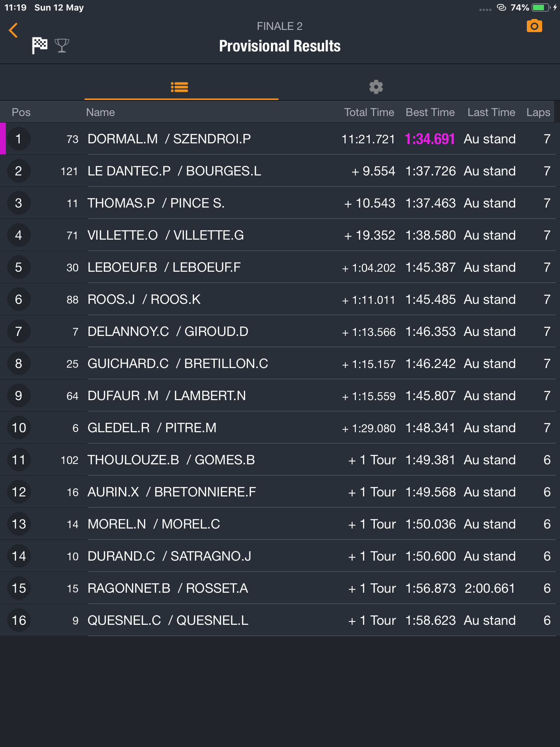The width and height of the screenshot is (560, 747).
Task: Tap the pink best time 1:34.691
Action: tap(430, 139)
